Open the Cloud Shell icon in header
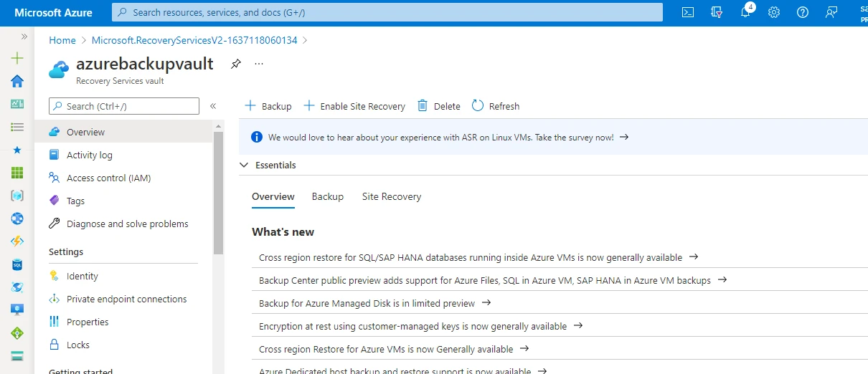Image resolution: width=868 pixels, height=374 pixels. [x=687, y=12]
